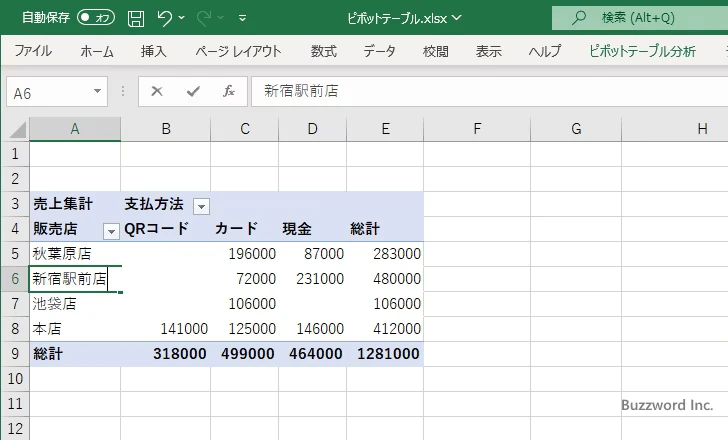
Task: Click the cell with value 412000
Action: pos(385,329)
